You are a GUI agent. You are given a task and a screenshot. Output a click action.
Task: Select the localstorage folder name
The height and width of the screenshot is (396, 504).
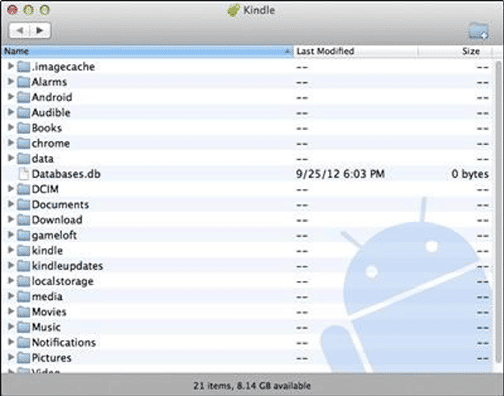tap(63, 281)
